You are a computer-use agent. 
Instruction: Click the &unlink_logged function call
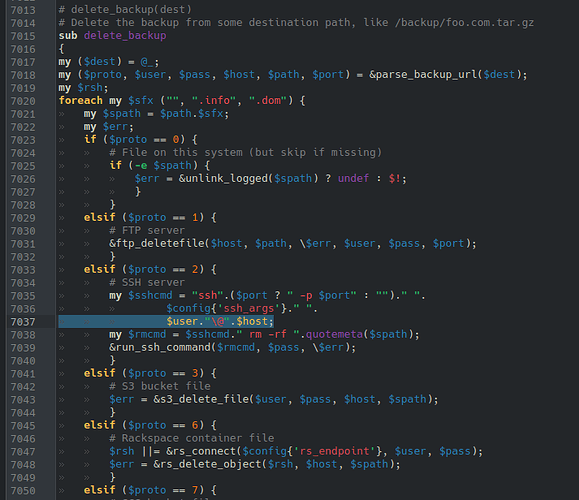(223, 178)
